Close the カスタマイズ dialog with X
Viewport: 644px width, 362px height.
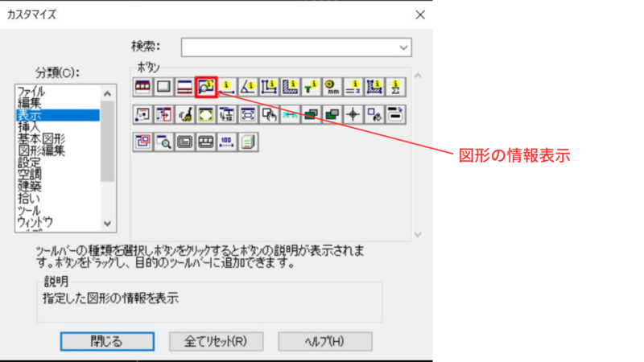(x=419, y=14)
